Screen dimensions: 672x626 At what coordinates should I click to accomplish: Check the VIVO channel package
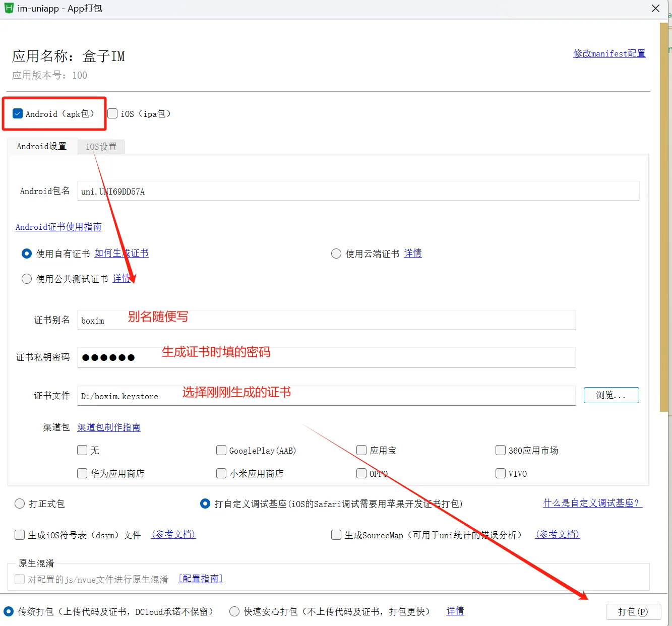coord(500,473)
